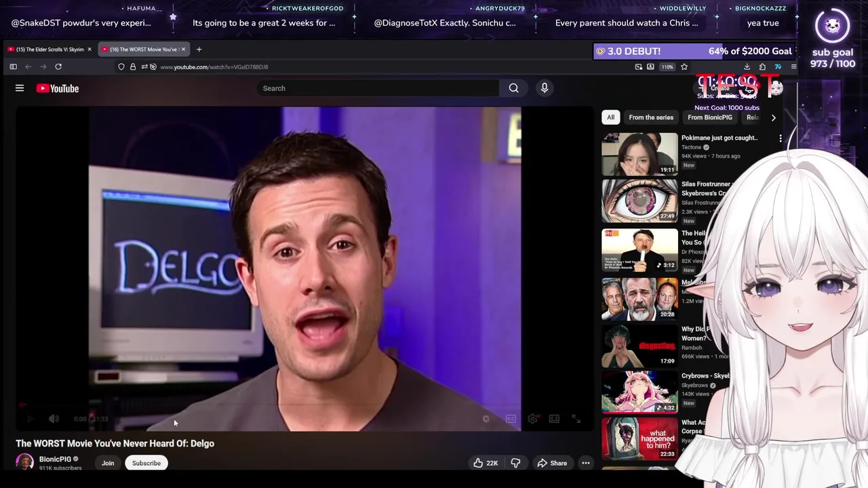Viewport: 868px width, 488px height.
Task: Click the 3.0 DEBUT goal progress bar
Action: [x=694, y=52]
